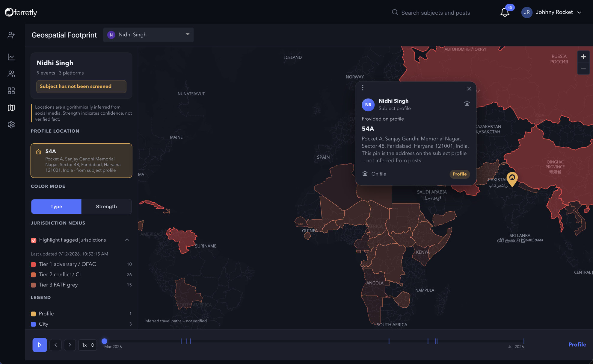Viewport: 593px width, 364px height.
Task: Click the house icon beside On file
Action: pyautogui.click(x=365, y=174)
